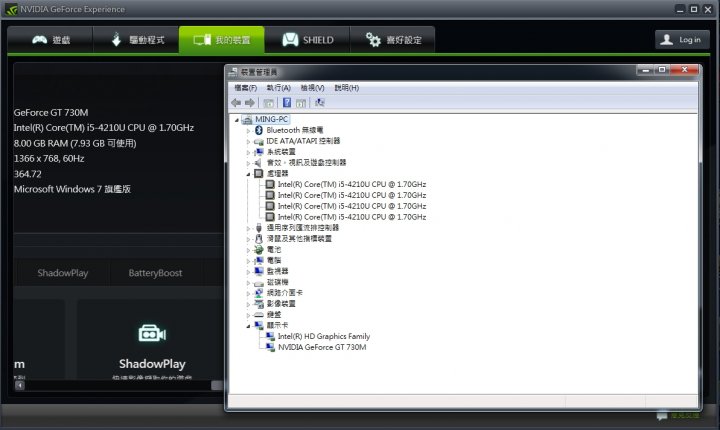The height and width of the screenshot is (430, 720).
Task: Expand the USB controllers category
Action: (248, 228)
